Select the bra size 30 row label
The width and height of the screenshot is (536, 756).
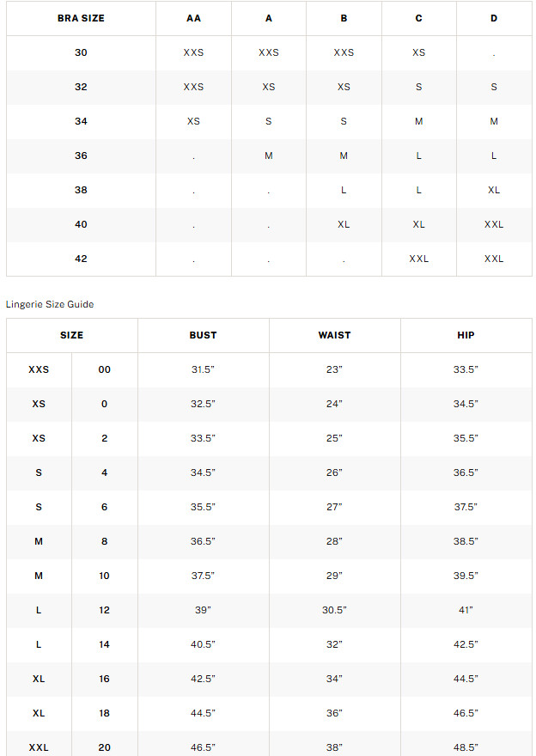click(81, 52)
